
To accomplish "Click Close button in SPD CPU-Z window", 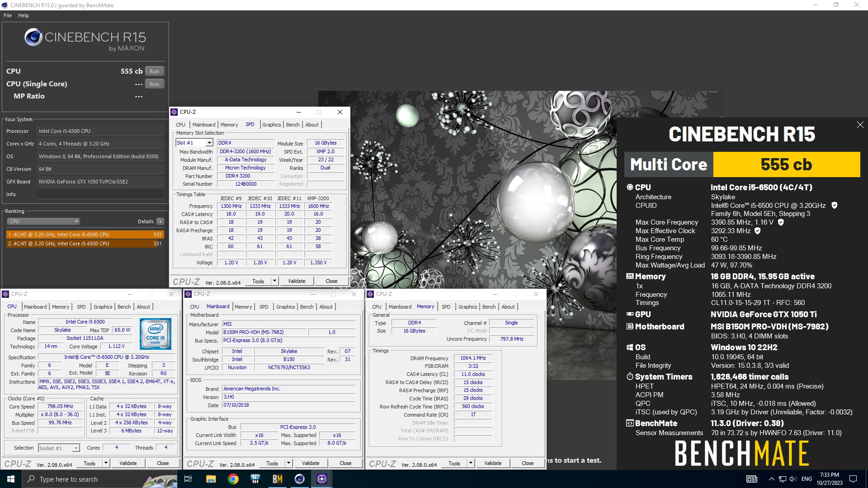I will [x=331, y=281].
